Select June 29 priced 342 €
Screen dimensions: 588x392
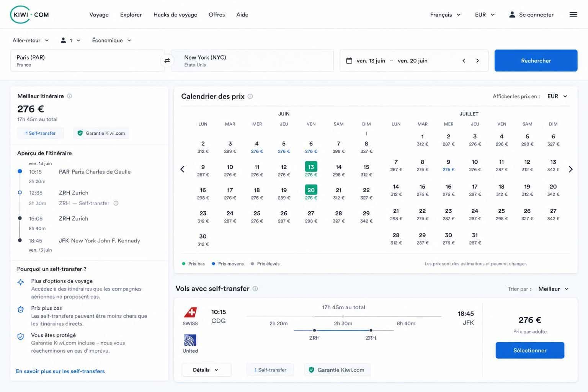tap(366, 217)
